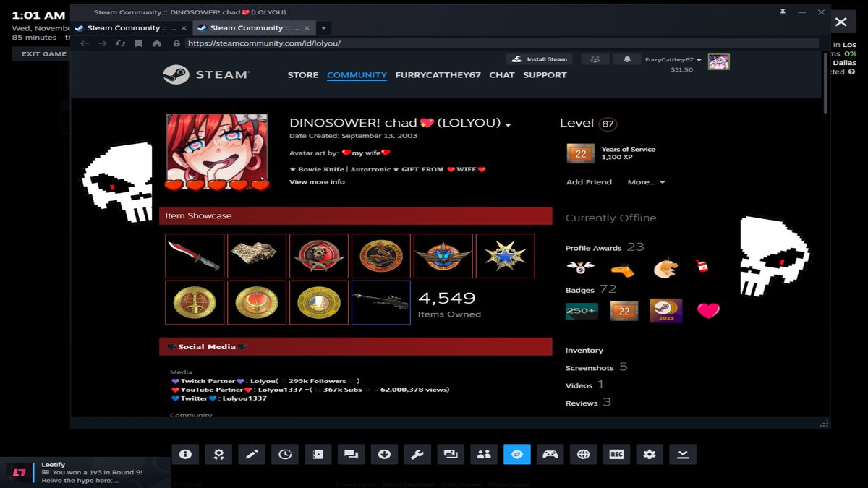Open a new browser tab with plus
868x488 pixels.
pyautogui.click(x=324, y=27)
